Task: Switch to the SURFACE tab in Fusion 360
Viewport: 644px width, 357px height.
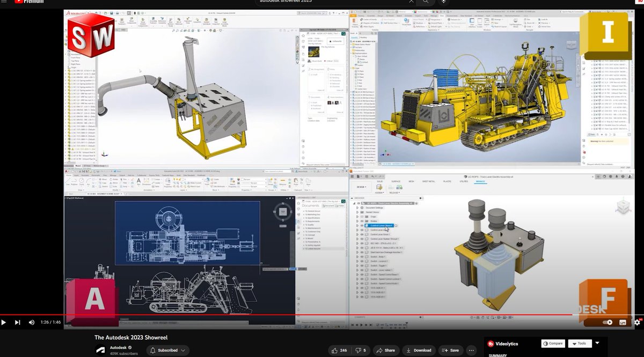Action: point(396,181)
